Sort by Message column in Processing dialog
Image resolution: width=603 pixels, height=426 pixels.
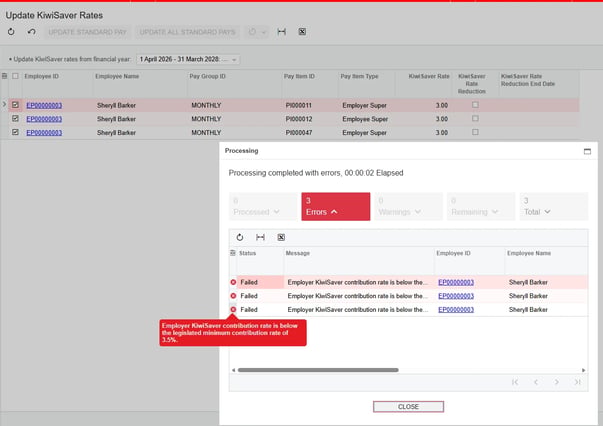298,253
